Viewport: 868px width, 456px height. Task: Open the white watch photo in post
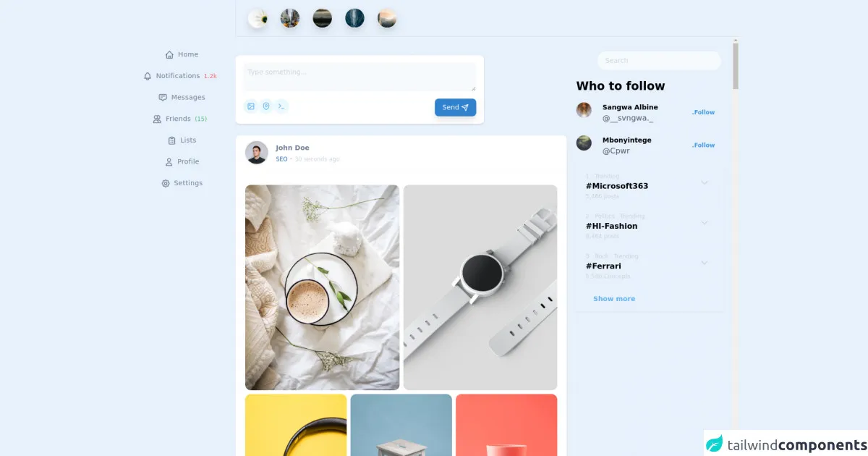pos(480,287)
